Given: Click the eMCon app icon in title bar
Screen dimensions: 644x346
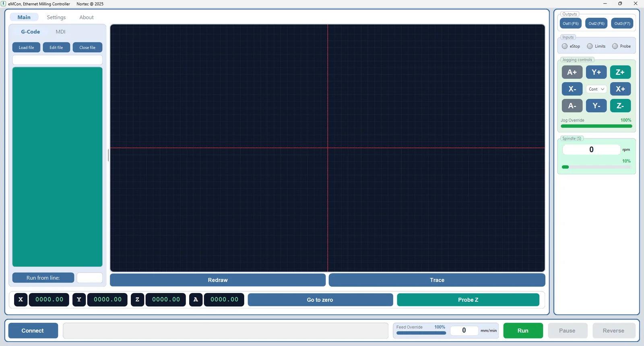Looking at the screenshot, I should (x=4, y=4).
